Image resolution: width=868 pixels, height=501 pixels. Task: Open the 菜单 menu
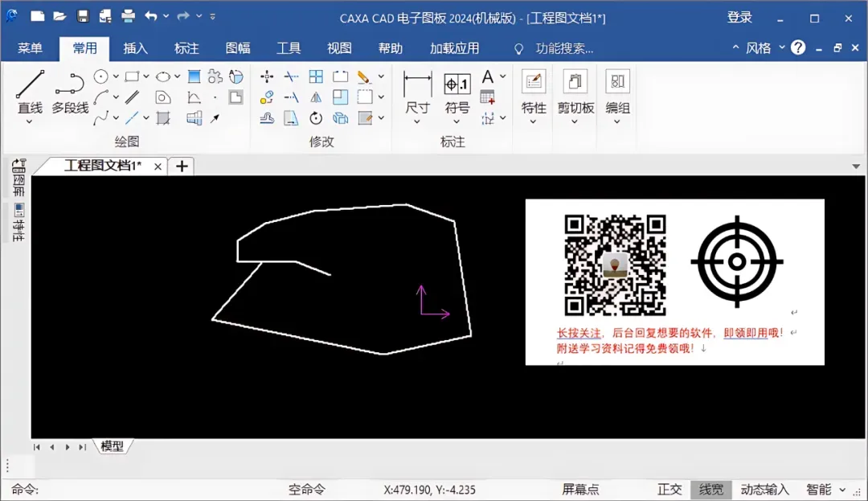click(x=30, y=48)
